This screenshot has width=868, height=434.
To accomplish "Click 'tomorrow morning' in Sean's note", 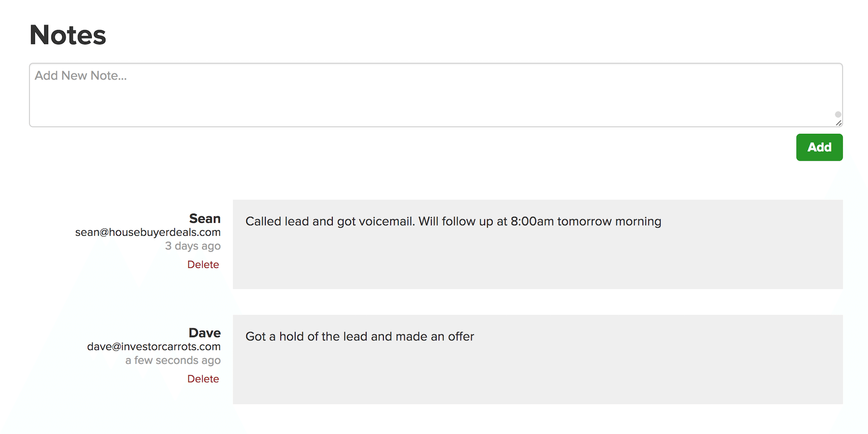I will 609,221.
